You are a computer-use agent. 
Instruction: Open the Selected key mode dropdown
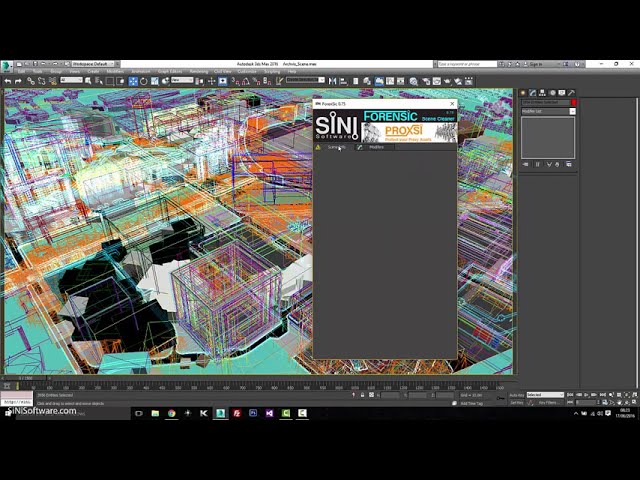click(545, 395)
